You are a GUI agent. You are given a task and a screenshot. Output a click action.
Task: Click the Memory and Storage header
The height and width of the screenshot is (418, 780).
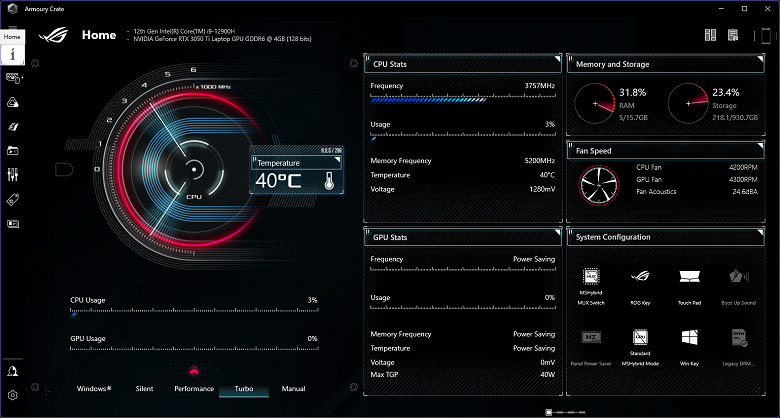(666, 64)
